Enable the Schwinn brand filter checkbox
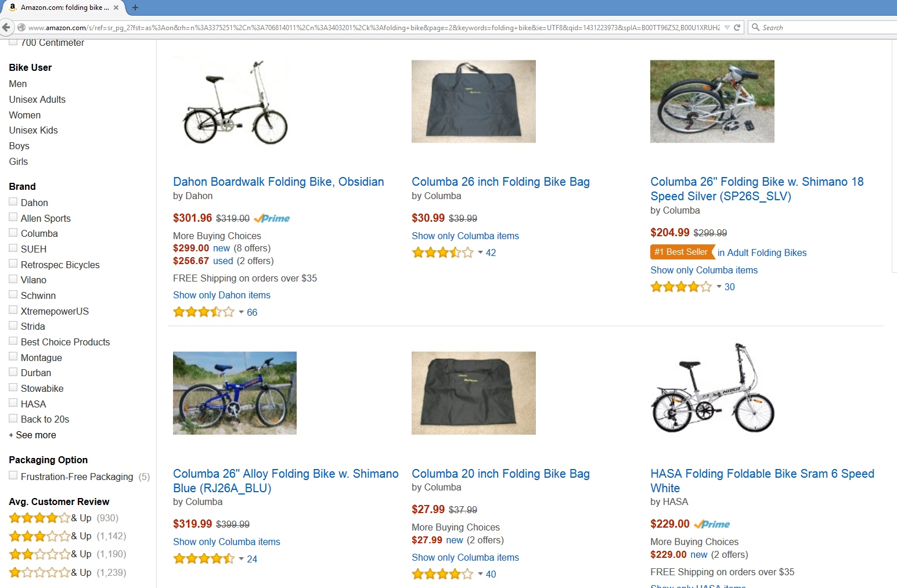The image size is (897, 588). coord(13,295)
